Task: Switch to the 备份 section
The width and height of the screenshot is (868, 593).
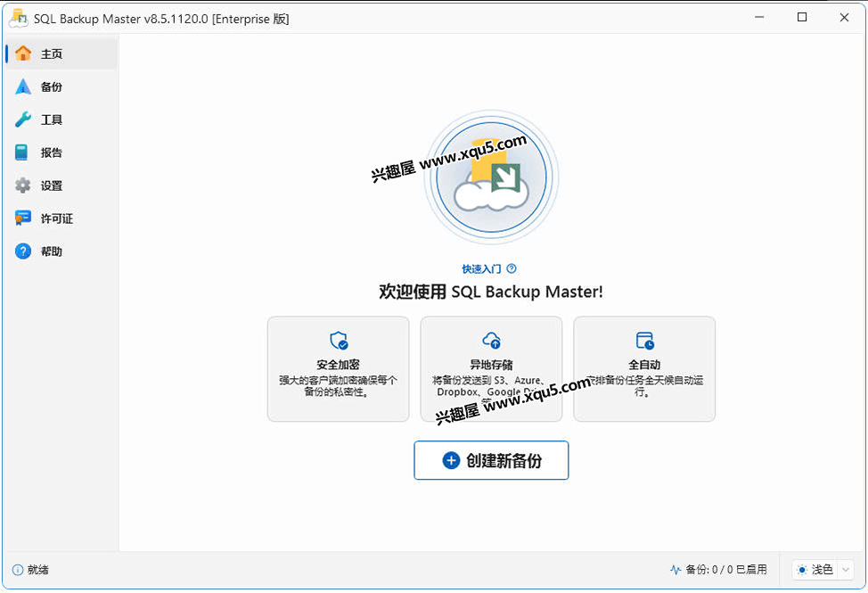Action: 61,86
